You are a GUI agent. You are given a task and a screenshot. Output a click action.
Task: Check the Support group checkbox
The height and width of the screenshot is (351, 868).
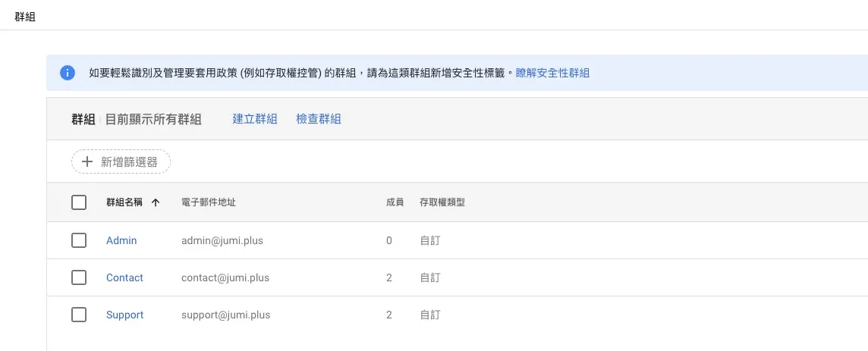tap(79, 315)
